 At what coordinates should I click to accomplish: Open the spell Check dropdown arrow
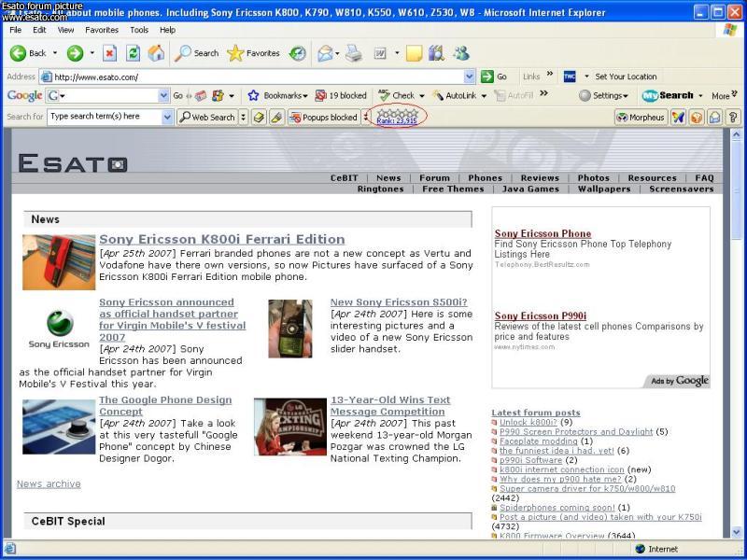pos(422,96)
